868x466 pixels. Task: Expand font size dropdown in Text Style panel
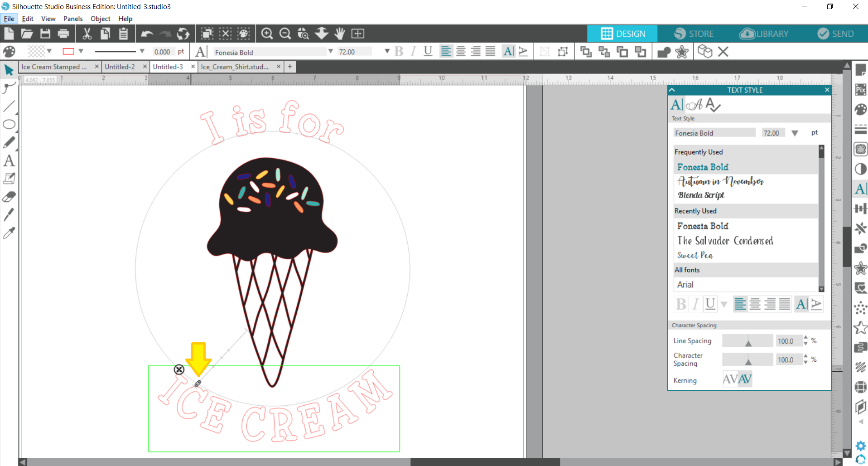coord(795,133)
